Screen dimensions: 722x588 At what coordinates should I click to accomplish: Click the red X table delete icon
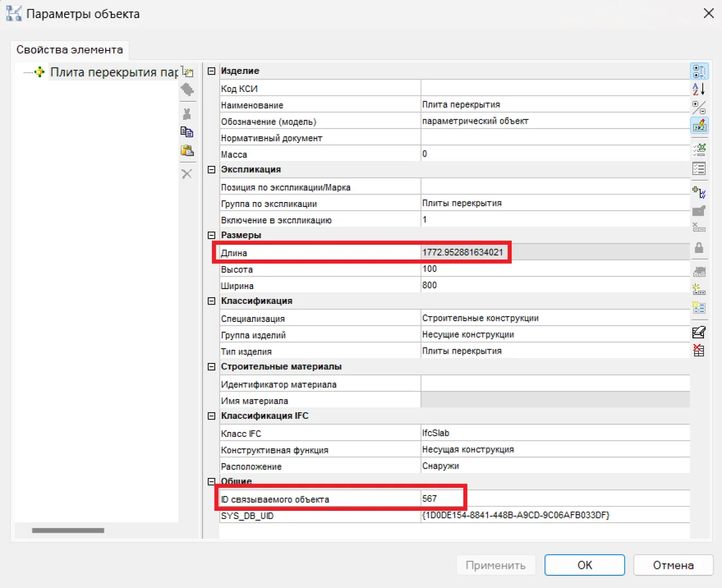pos(699,350)
